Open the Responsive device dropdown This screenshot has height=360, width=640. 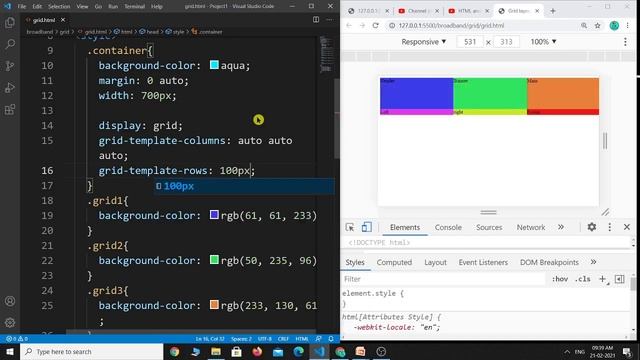[424, 42]
